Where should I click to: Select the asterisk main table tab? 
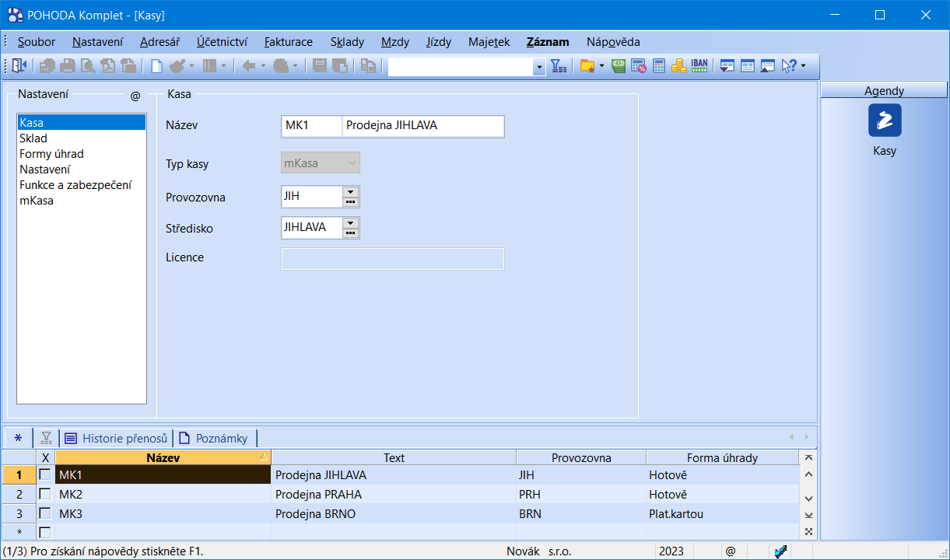click(18, 438)
